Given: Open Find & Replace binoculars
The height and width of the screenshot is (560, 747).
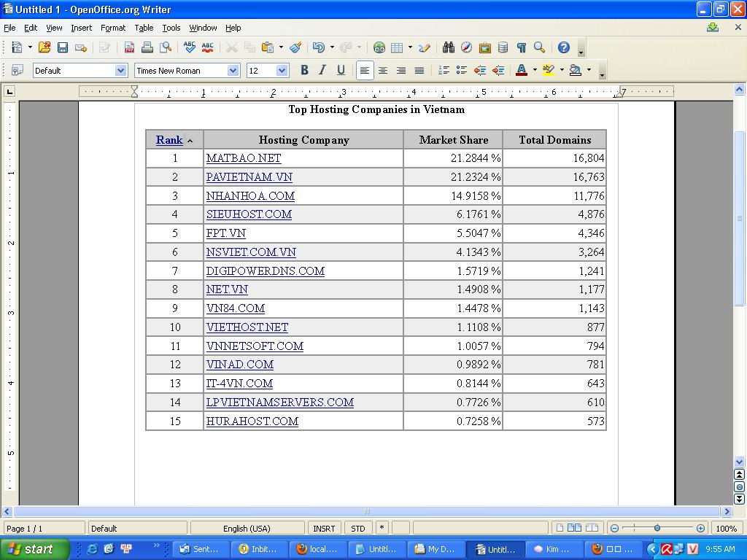Looking at the screenshot, I should point(449,47).
